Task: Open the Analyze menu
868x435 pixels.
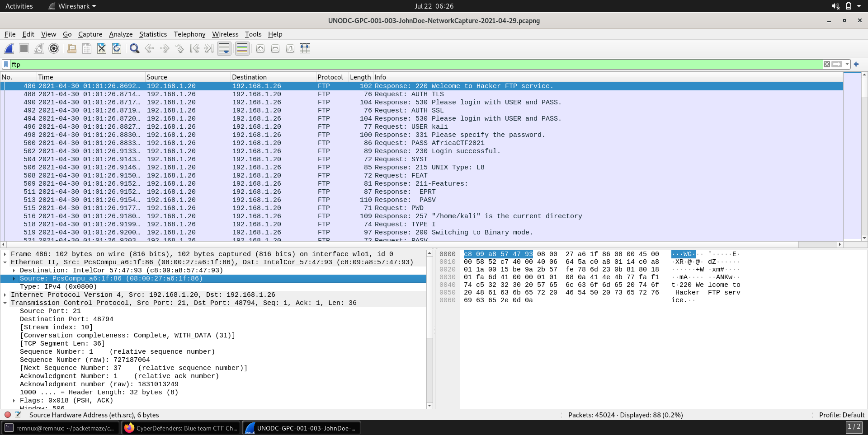Action: click(121, 34)
